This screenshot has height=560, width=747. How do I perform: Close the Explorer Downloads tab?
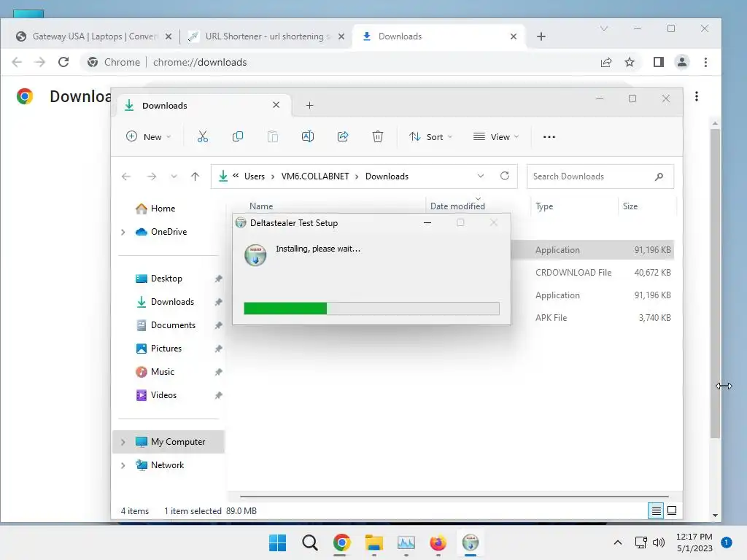[276, 105]
